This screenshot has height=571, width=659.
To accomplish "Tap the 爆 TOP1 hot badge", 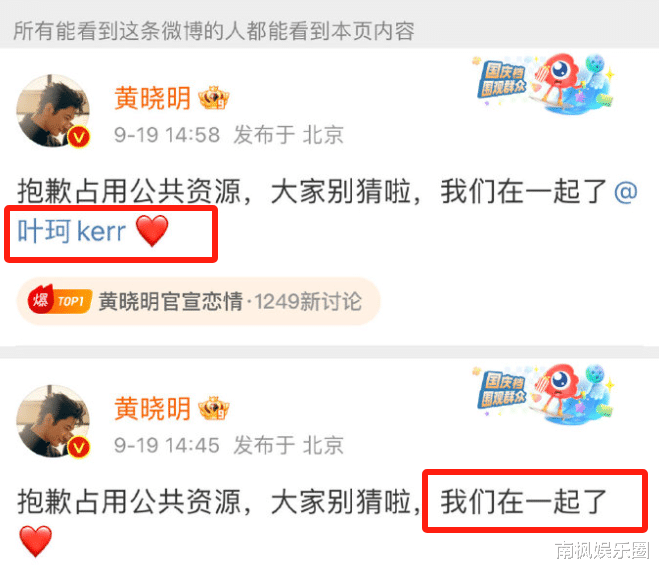I will click(59, 300).
